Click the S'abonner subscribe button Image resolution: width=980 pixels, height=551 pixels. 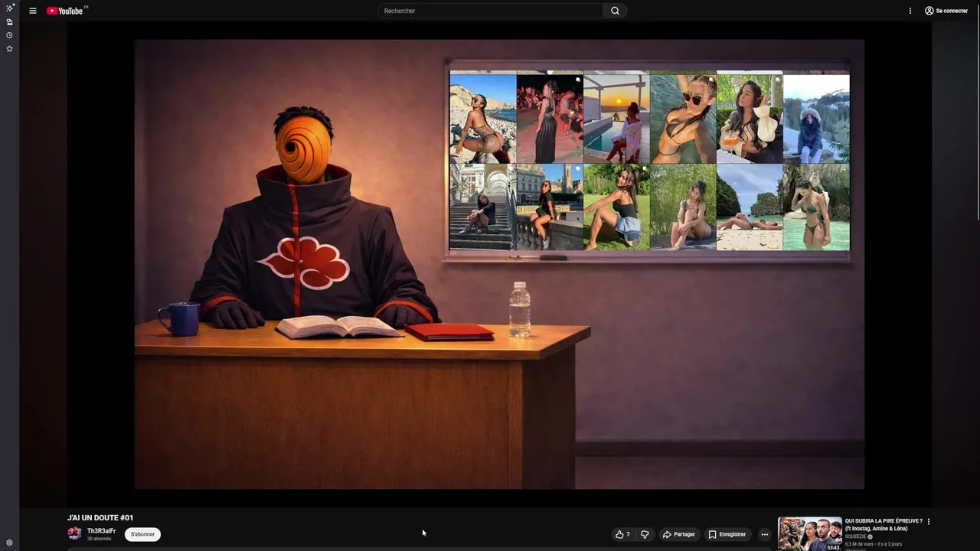[x=142, y=534]
